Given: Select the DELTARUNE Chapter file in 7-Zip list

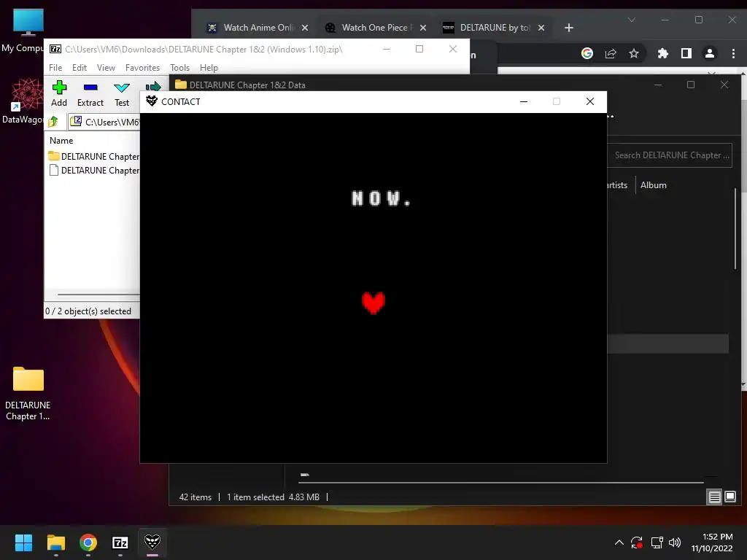Looking at the screenshot, I should point(94,170).
